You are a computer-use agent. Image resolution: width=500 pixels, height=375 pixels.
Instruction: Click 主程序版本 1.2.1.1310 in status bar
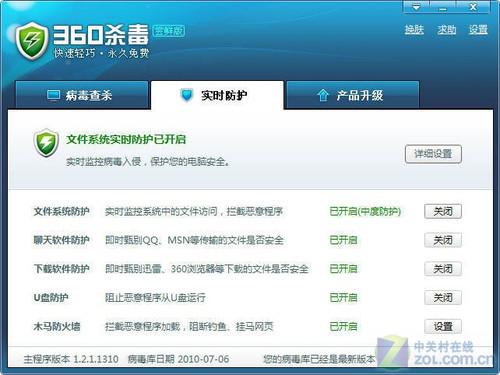pos(71,359)
